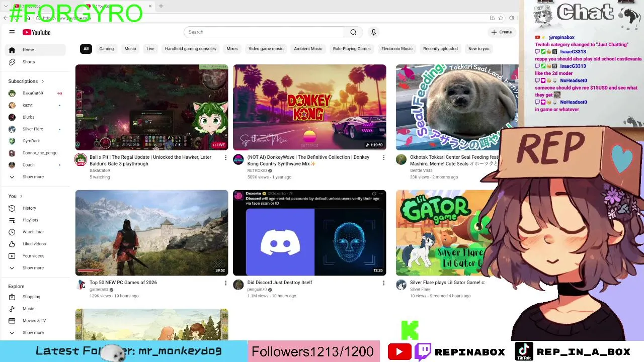This screenshot has width=644, height=362.
Task: Open Seal Feeding video thumbnail
Action: click(x=457, y=107)
